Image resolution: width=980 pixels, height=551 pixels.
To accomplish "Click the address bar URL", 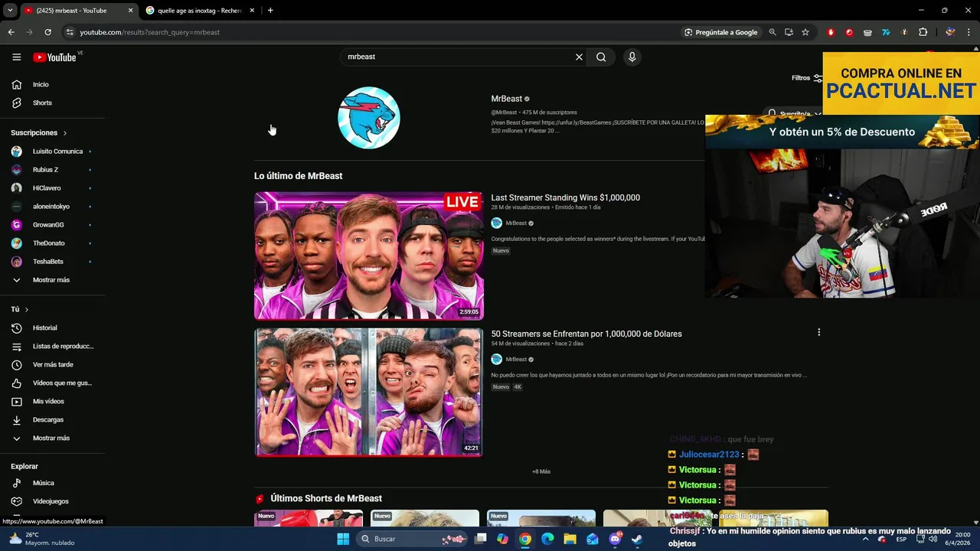I will click(149, 32).
